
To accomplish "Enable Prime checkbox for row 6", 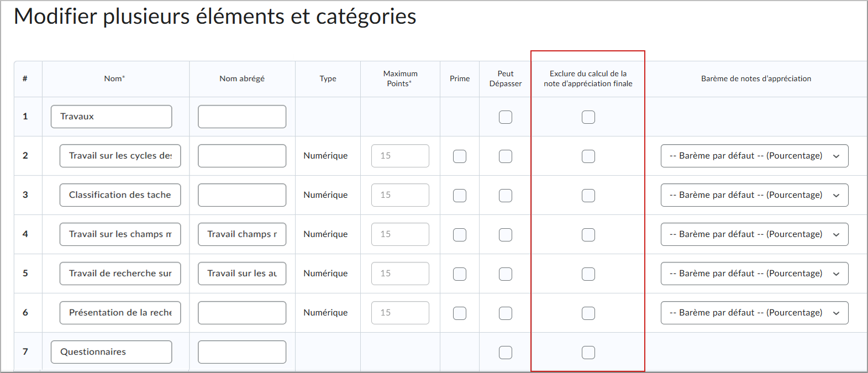I will click(x=459, y=313).
